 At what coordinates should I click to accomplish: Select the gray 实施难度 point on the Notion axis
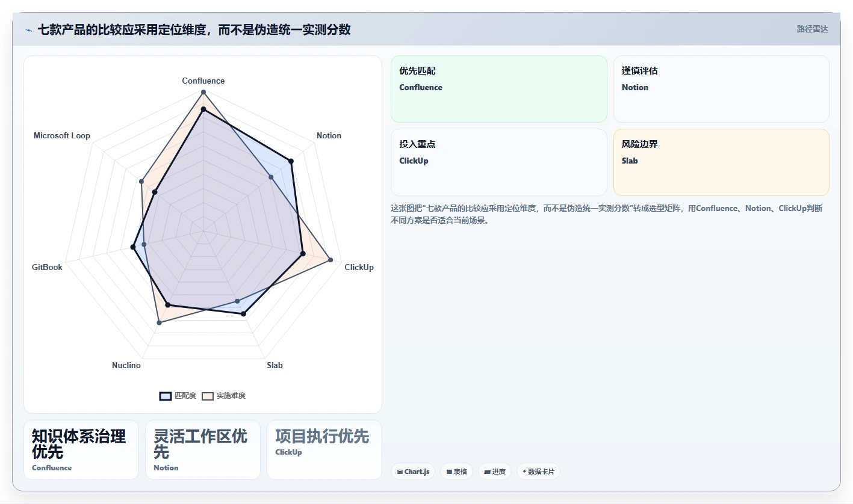click(x=271, y=177)
